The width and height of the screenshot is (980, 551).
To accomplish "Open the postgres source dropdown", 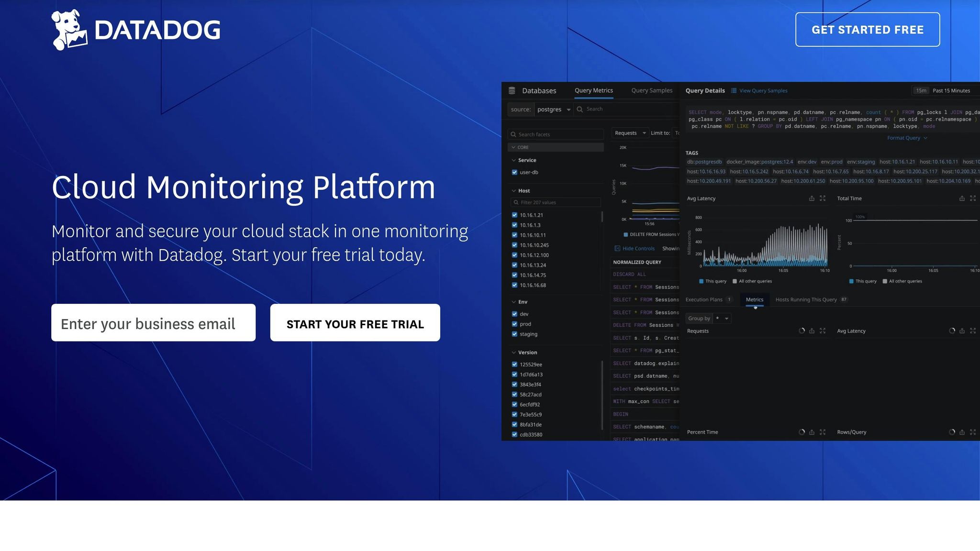I will pyautogui.click(x=554, y=110).
